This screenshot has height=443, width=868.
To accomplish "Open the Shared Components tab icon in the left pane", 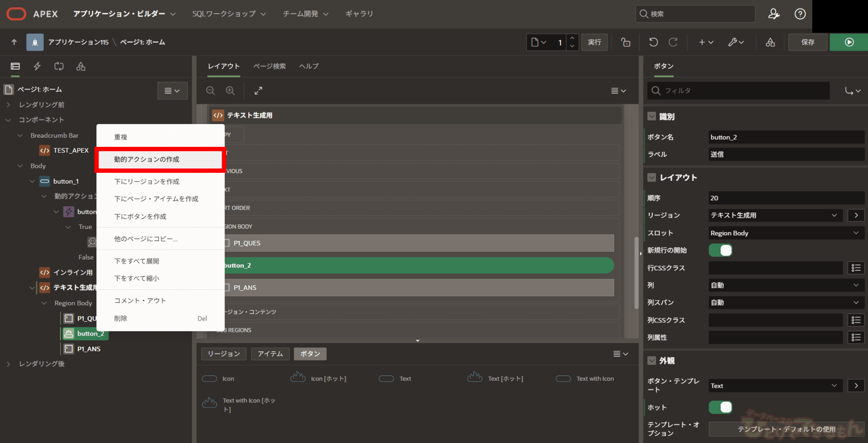I will click(x=80, y=66).
